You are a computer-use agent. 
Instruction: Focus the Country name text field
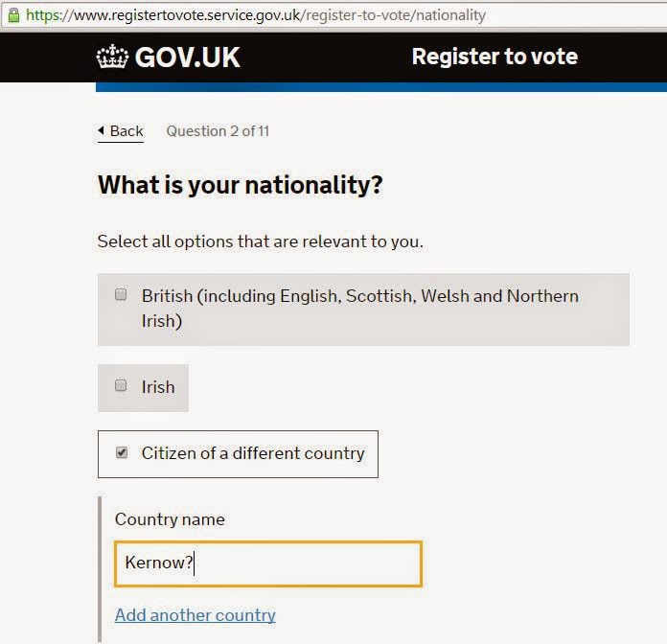point(267,563)
